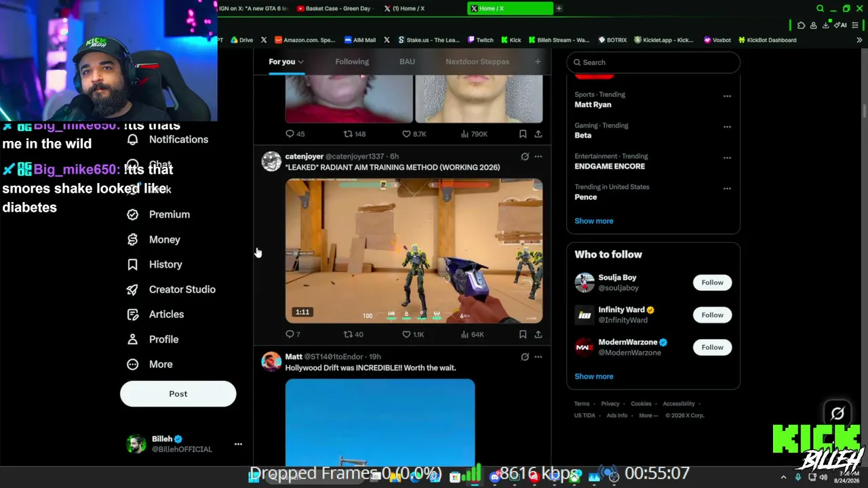This screenshot has height=488, width=868.
Task: Click the Post button
Action: coord(178,394)
